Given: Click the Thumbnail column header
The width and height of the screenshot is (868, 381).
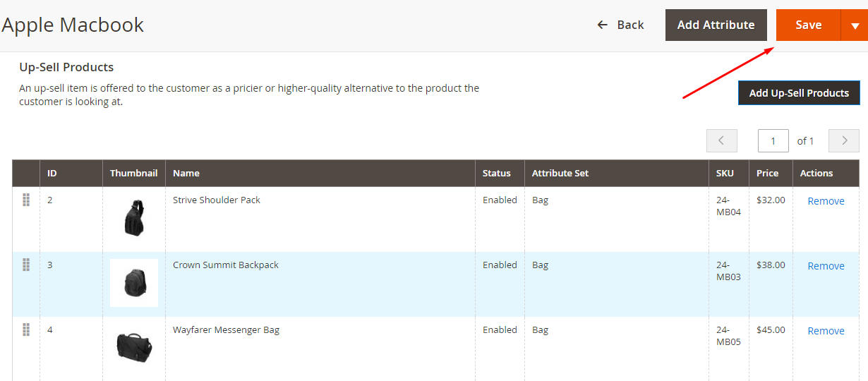Looking at the screenshot, I should click(x=134, y=173).
